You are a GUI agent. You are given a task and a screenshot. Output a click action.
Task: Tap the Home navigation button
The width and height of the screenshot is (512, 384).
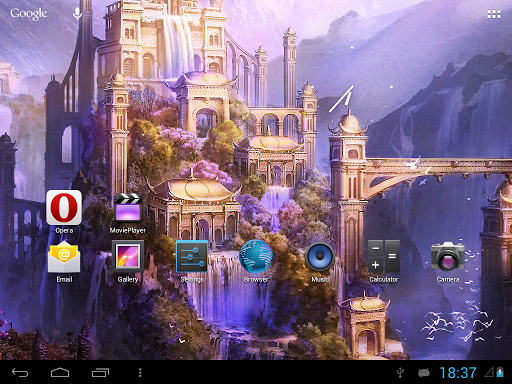[60, 372]
